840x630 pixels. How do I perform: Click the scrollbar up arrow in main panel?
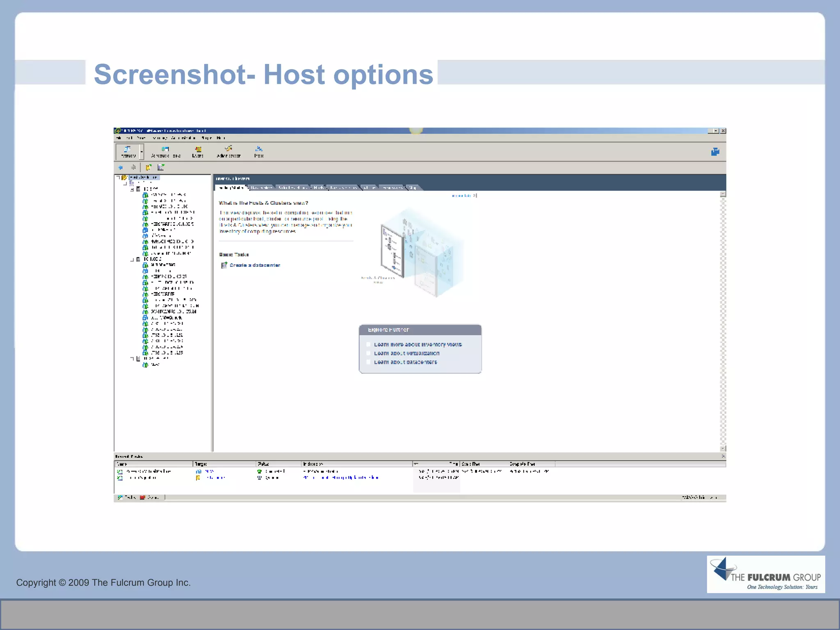point(723,194)
